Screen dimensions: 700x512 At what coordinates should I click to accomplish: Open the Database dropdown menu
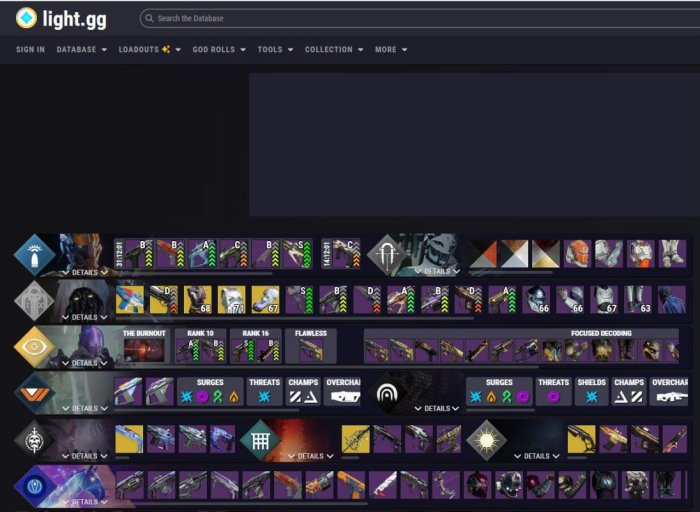tap(81, 49)
